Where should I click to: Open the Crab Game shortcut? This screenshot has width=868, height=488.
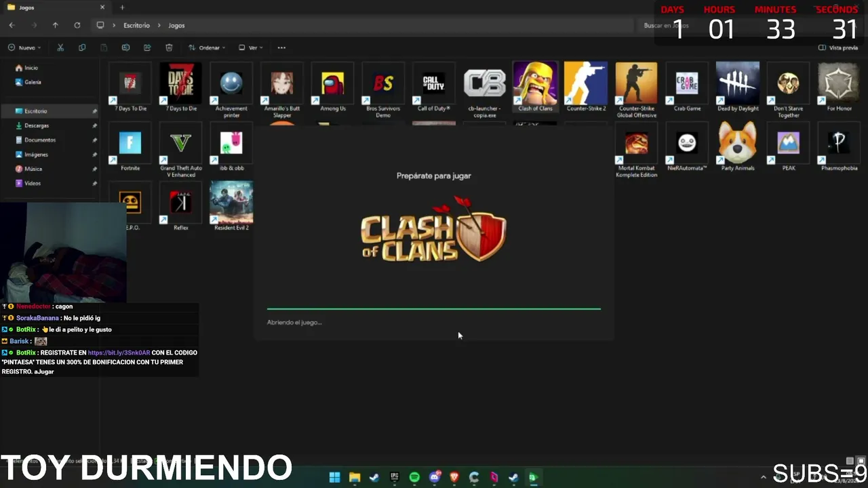coord(687,87)
